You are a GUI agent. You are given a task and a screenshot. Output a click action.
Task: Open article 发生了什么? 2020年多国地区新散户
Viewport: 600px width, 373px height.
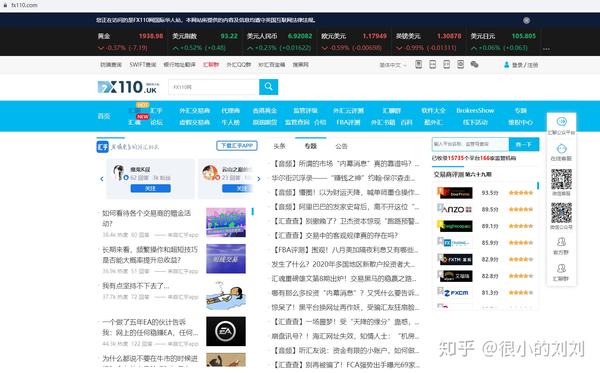343,264
